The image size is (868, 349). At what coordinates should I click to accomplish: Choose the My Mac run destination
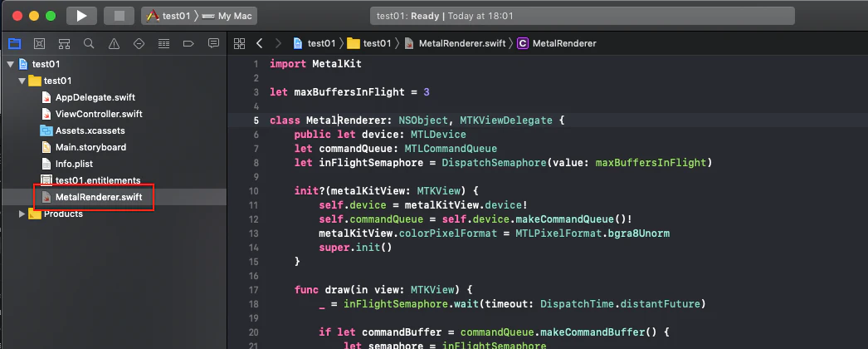coord(227,16)
